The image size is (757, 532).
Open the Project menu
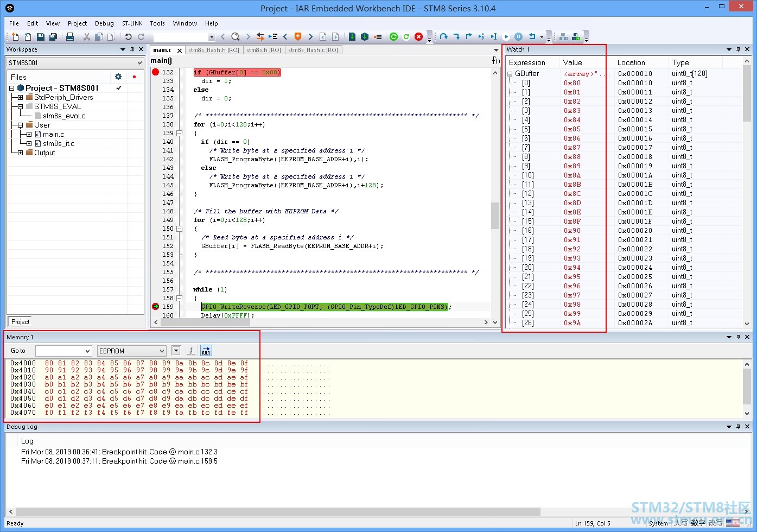point(77,23)
